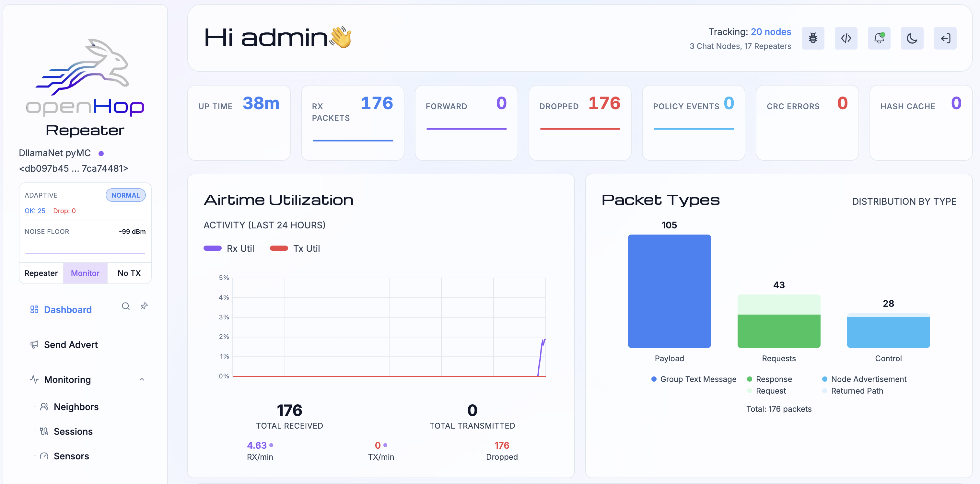The image size is (980, 484).
Task: Click the openHop rabbit logo
Action: point(85,77)
